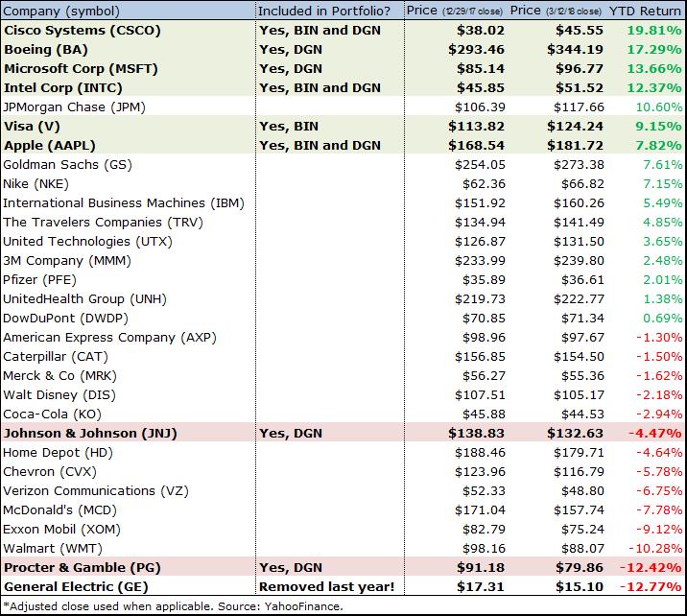
Task: Click the 0.69% YTD return value
Action: [x=662, y=319]
